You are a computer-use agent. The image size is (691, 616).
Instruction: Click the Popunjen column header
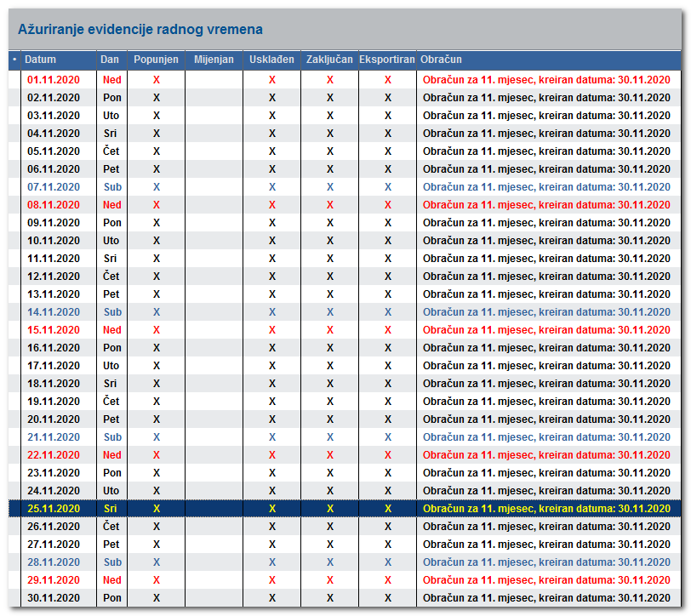coord(156,60)
